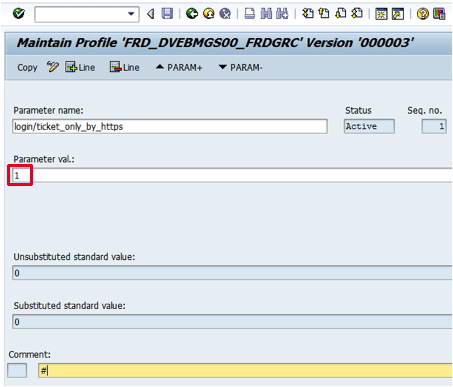Screen dimensions: 453x387
Task: Click the Create New Session icon
Action: 381,14
